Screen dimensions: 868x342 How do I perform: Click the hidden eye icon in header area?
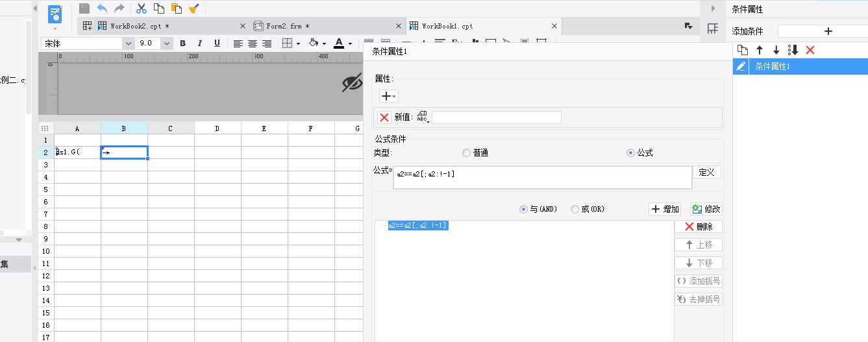[x=352, y=82]
